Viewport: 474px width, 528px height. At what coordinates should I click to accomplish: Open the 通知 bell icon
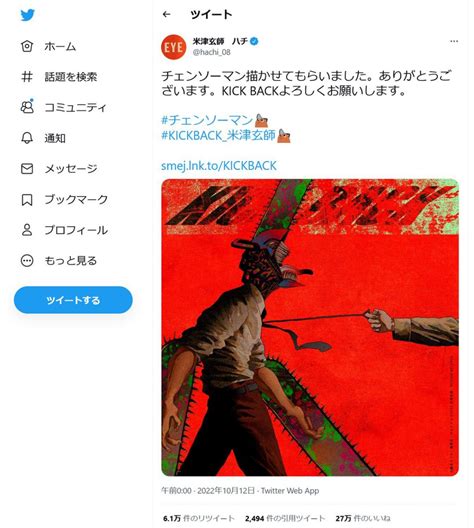27,138
